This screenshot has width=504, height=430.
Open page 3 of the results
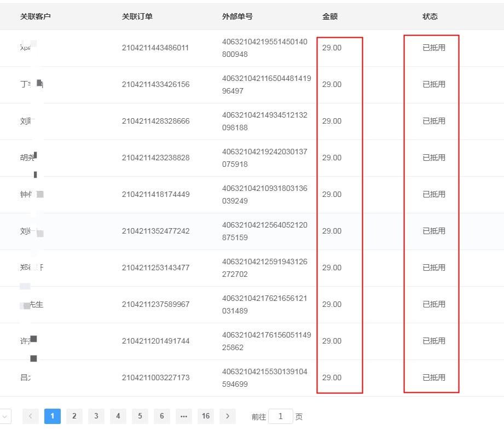[96, 416]
